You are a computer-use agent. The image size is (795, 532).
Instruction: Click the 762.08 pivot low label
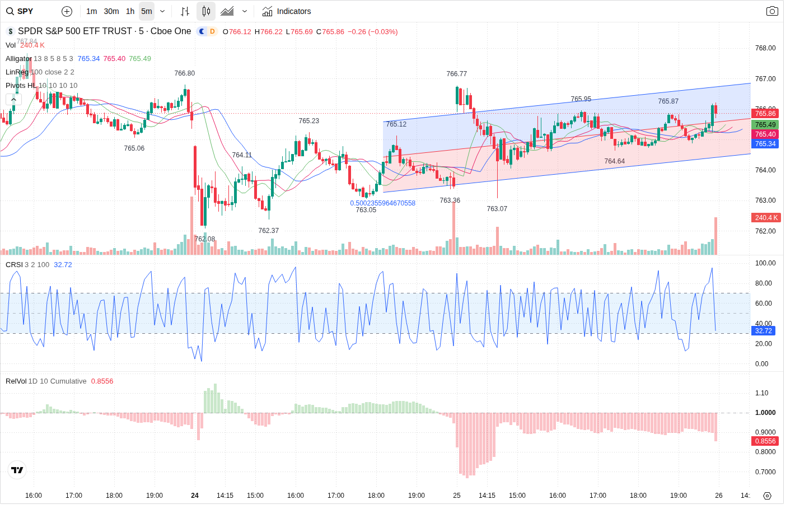[205, 239]
